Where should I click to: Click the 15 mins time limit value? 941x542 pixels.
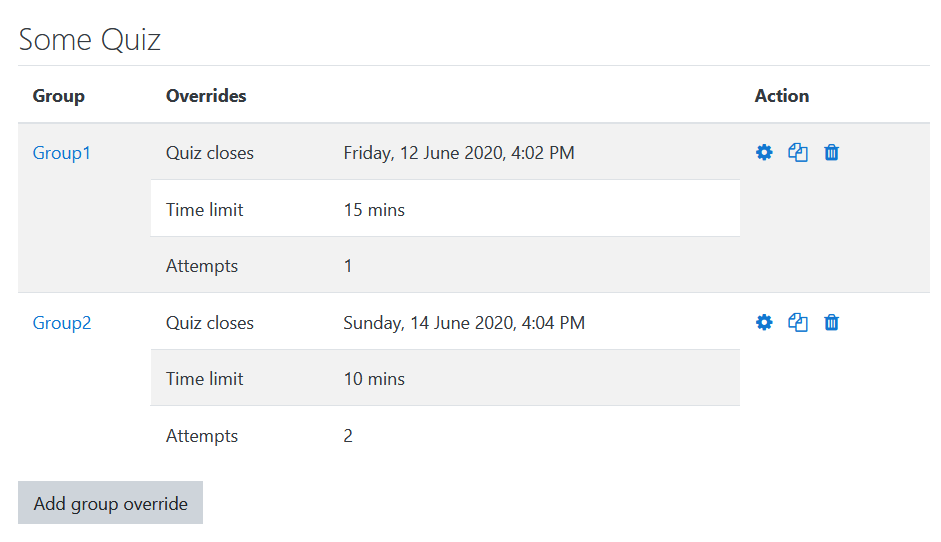coord(374,210)
